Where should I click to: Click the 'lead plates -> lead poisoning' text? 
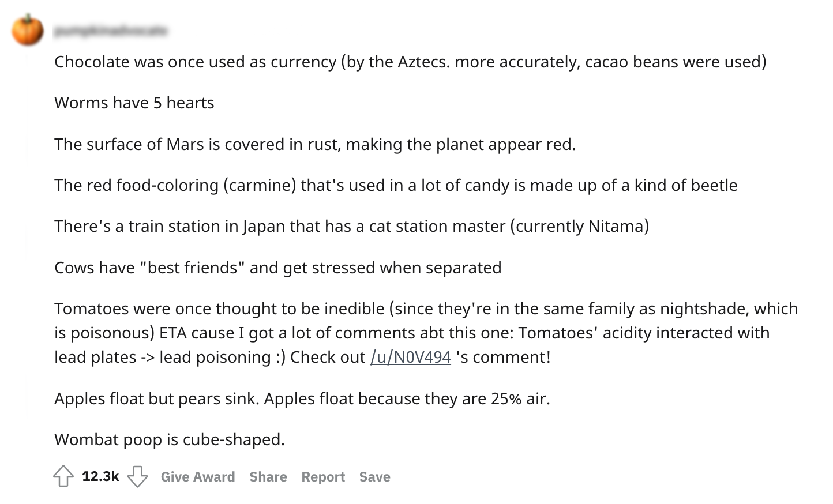(162, 357)
